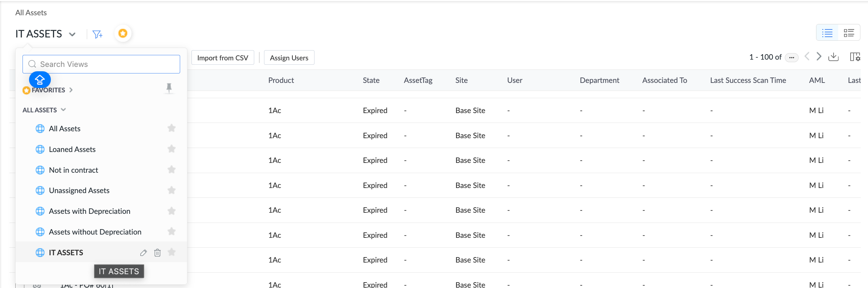Delete the IT ASSETS view
This screenshot has height=288, width=868.
coord(157,253)
